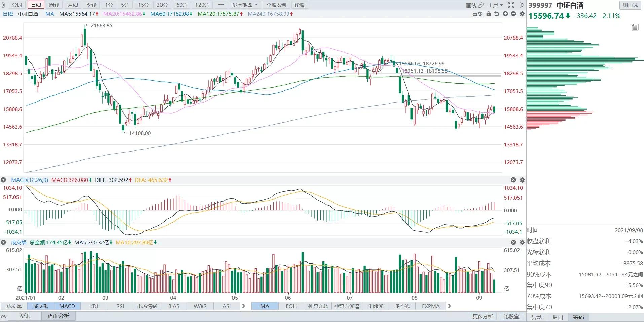
Task: Switch to 周线 weekly chart
Action: [54, 5]
